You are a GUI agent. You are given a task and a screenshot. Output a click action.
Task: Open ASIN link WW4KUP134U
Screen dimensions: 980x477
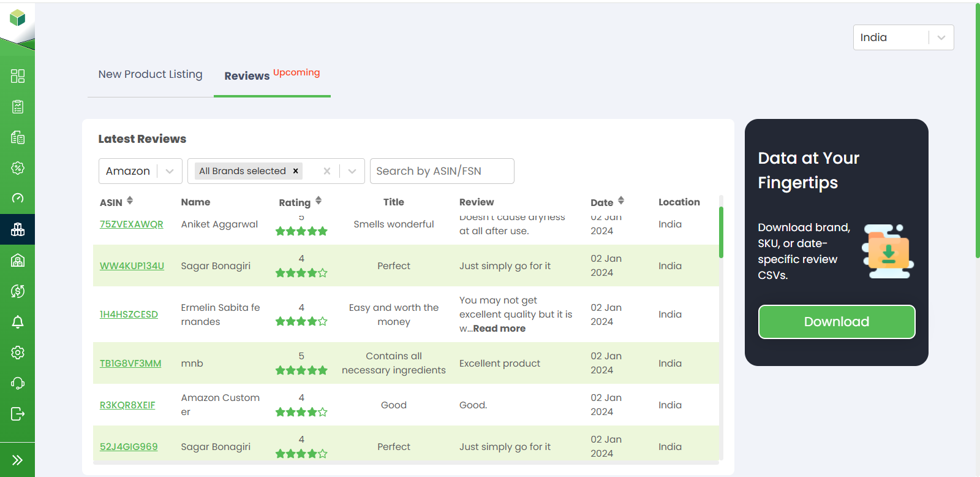[132, 266]
